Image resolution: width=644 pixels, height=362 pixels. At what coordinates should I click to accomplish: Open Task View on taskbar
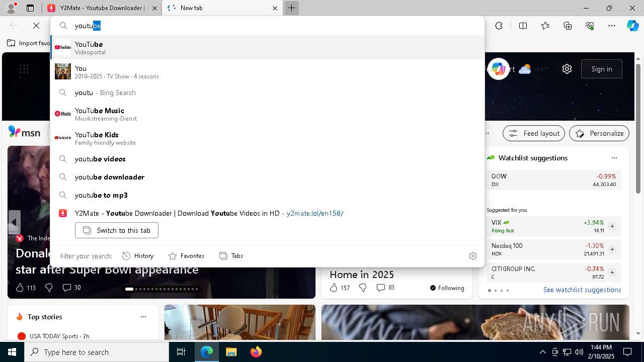[181, 352]
